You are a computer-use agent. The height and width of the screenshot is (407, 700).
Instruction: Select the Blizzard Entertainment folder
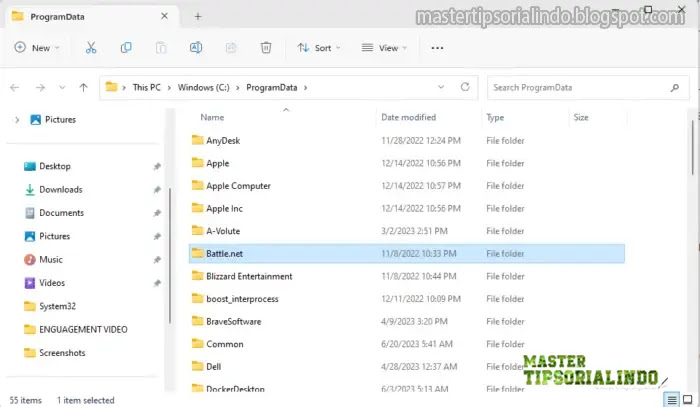pos(407,276)
